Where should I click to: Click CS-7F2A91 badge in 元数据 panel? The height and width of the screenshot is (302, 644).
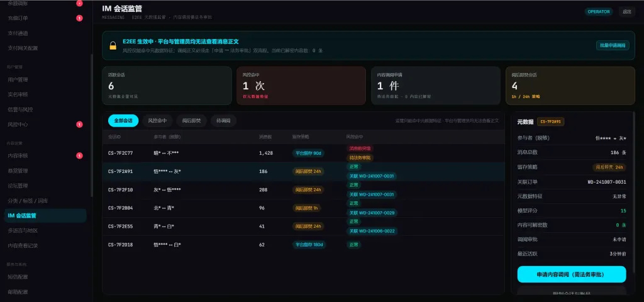coord(551,121)
